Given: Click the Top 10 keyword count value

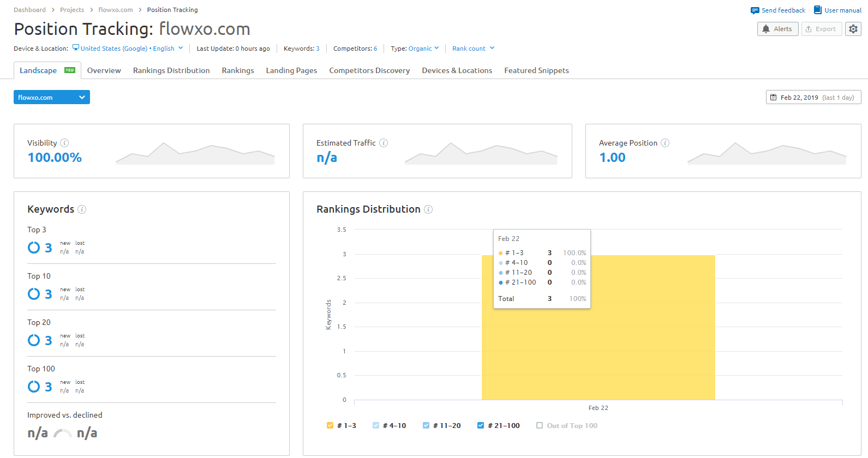Looking at the screenshot, I should coord(49,294).
